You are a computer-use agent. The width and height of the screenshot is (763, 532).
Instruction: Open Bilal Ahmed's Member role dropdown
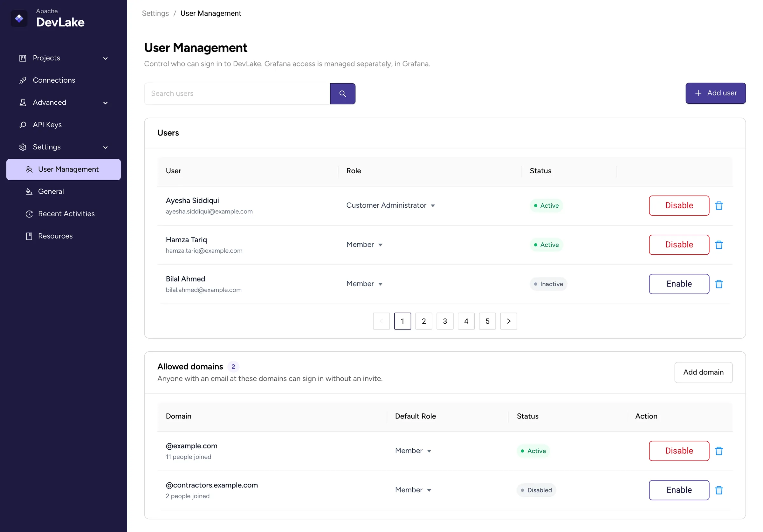(364, 284)
